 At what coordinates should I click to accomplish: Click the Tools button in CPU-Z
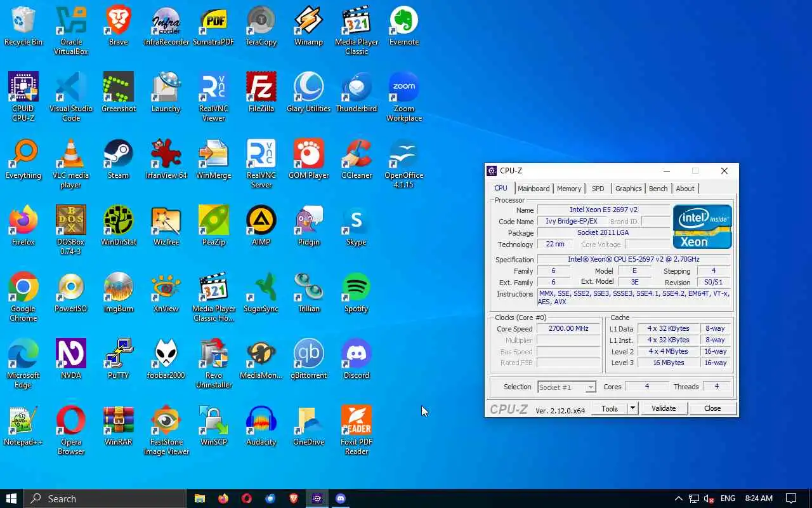pos(610,408)
